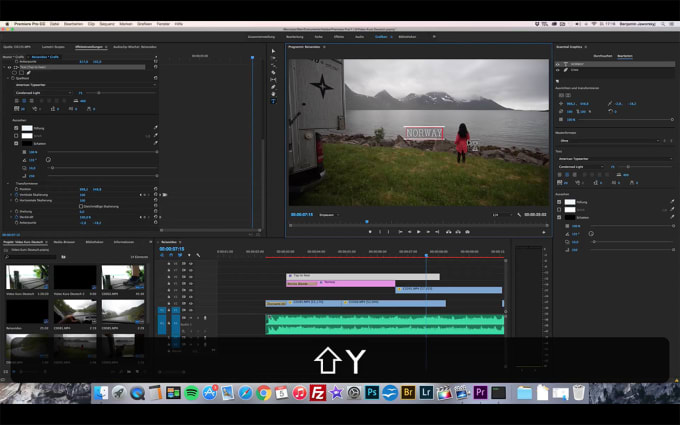Open Spotify from the Dock
The width and height of the screenshot is (680, 425).
191,393
